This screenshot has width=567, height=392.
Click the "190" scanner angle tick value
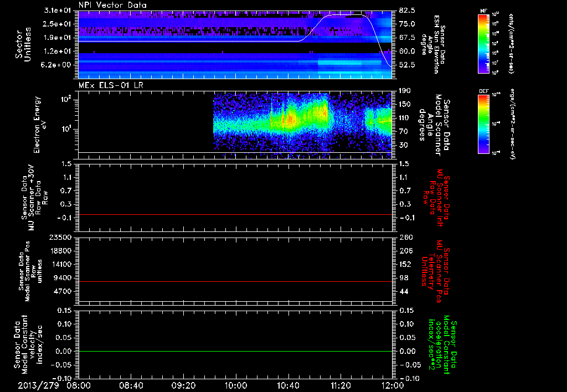(x=405, y=91)
